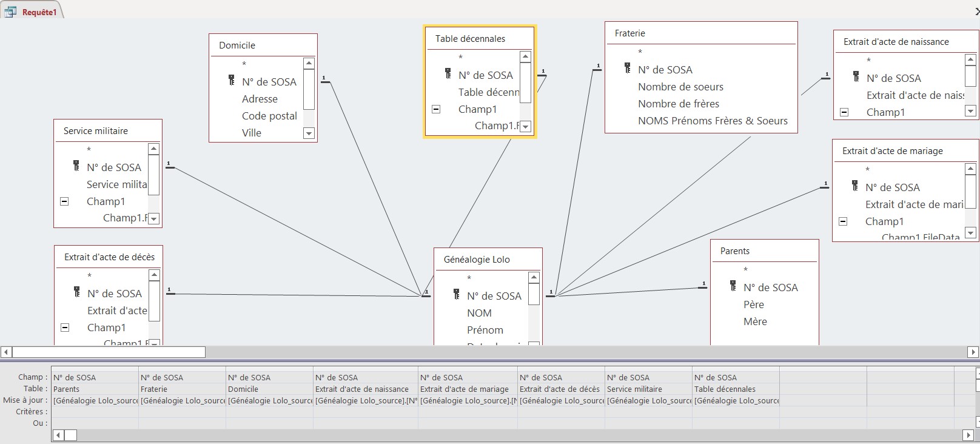The image size is (980, 444).
Task: Select Ville field in Domicile table
Action: (252, 133)
